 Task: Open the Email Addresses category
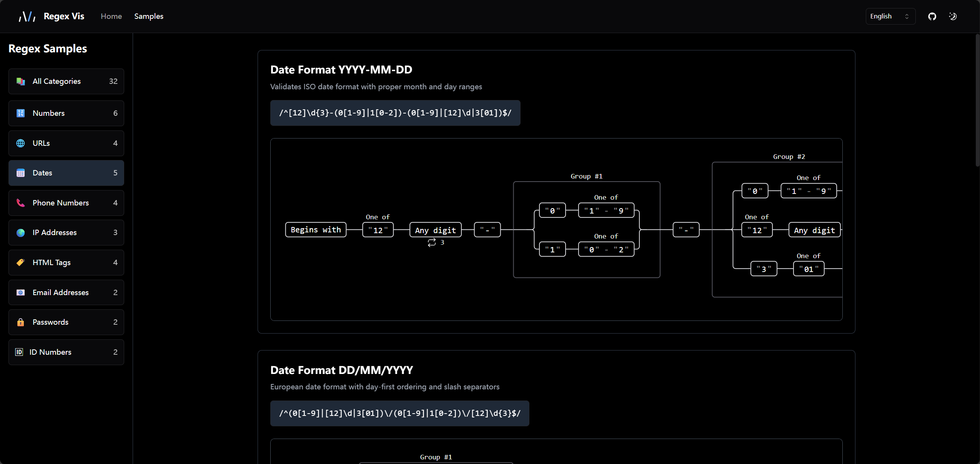[x=66, y=292]
